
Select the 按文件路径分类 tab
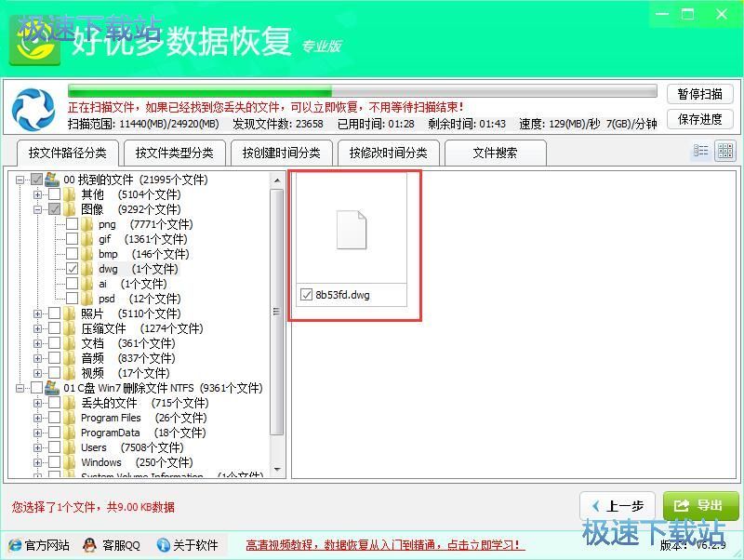[67, 153]
